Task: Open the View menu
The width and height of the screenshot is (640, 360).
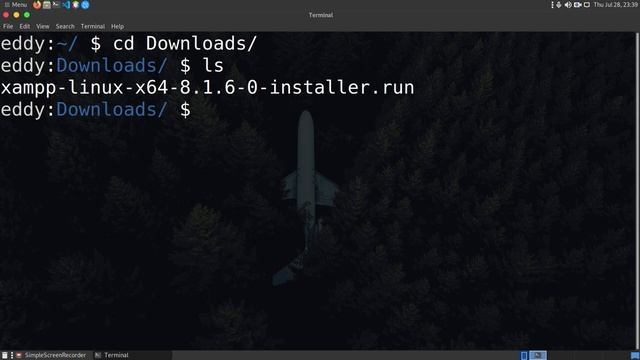Action: click(42, 27)
